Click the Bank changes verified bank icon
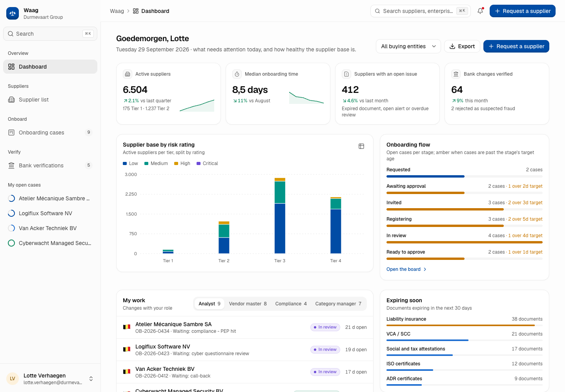This screenshot has width=565, height=392. [x=456, y=74]
